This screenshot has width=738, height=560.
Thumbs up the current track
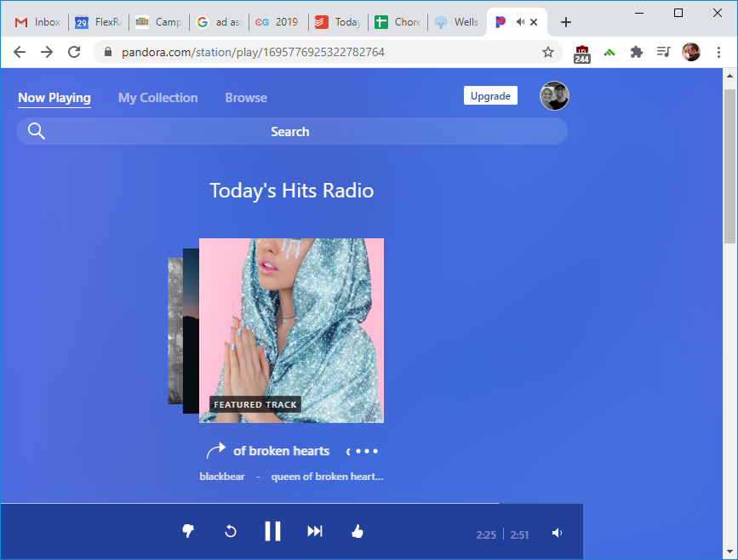pyautogui.click(x=358, y=532)
